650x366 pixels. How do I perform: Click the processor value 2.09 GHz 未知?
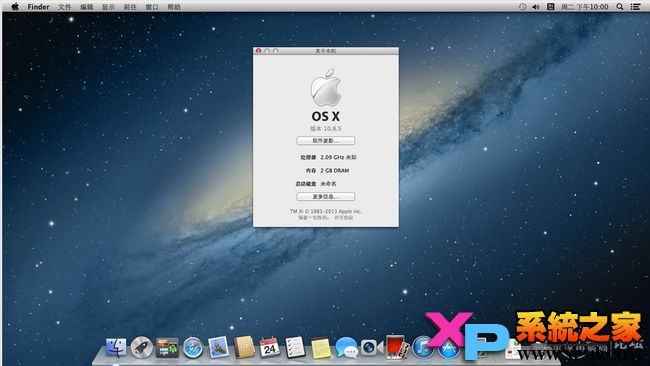(338, 157)
